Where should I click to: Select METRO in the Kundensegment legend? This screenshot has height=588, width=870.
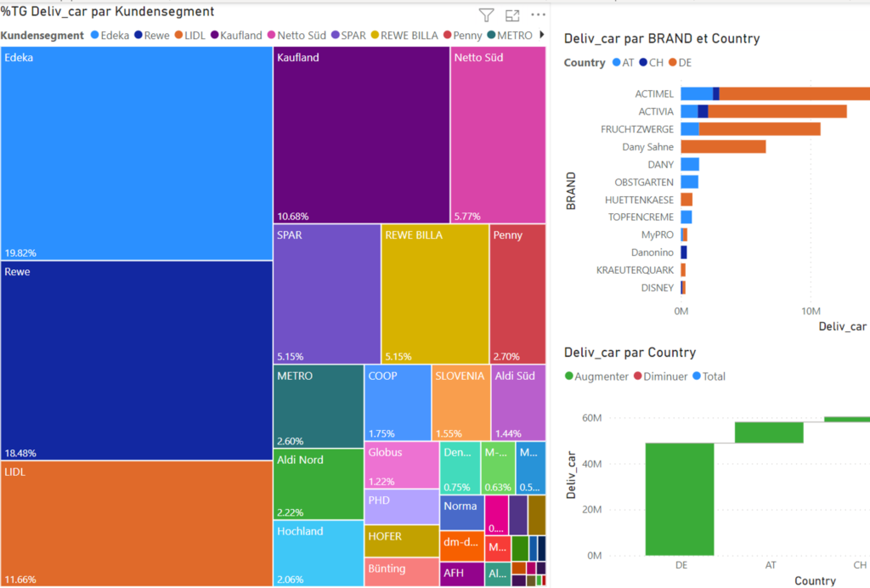tap(510, 36)
